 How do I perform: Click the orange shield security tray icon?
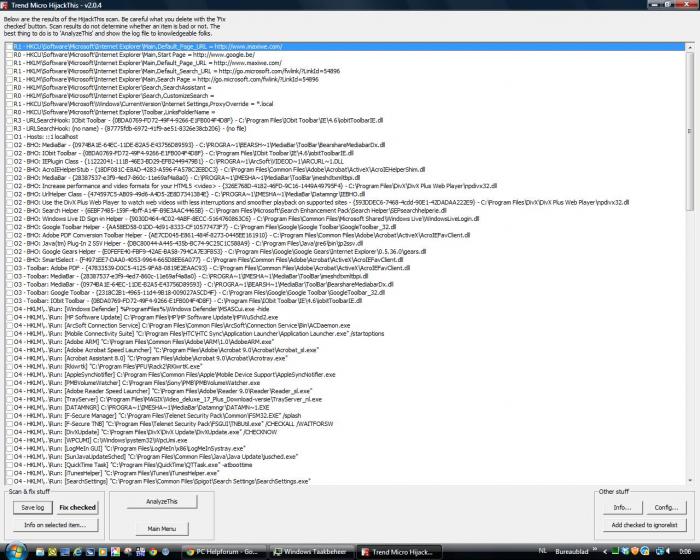pyautogui.click(x=635, y=551)
